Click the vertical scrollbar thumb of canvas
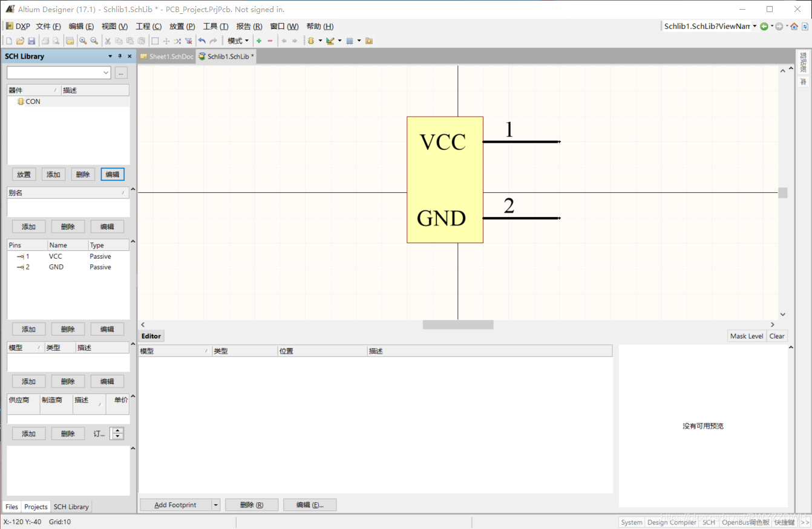 783,193
